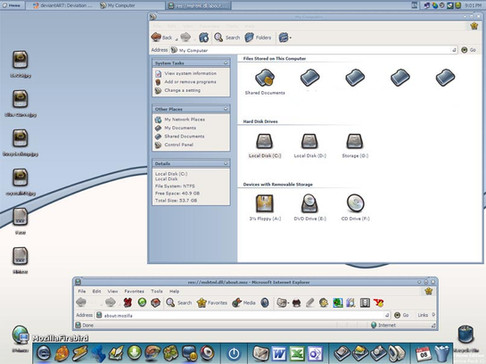The width and height of the screenshot is (486, 364).
Task: Toggle the Folders pane in My Computer
Action: pyautogui.click(x=258, y=37)
